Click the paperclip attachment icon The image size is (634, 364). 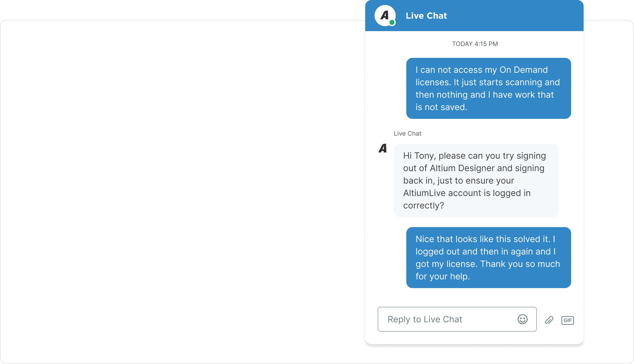[x=549, y=320]
